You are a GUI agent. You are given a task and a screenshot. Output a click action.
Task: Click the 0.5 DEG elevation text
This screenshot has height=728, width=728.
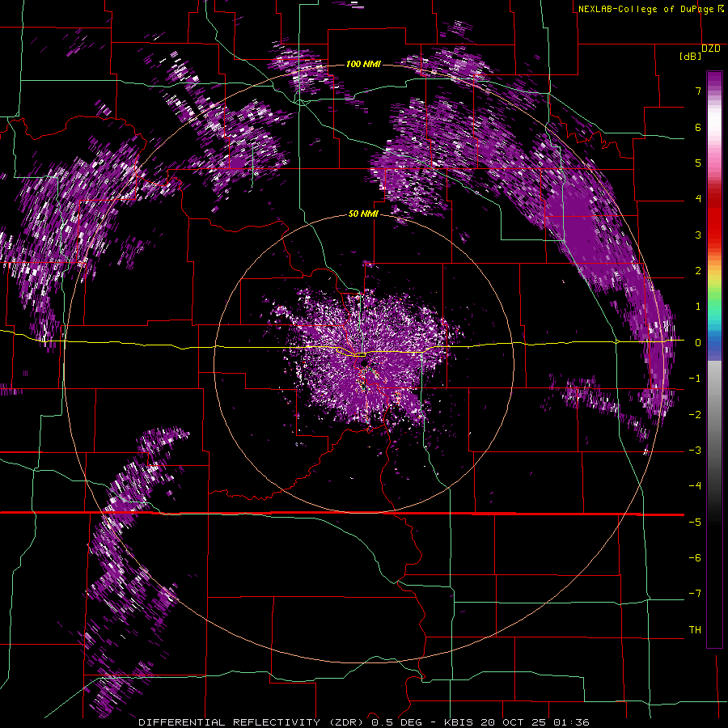click(396, 722)
